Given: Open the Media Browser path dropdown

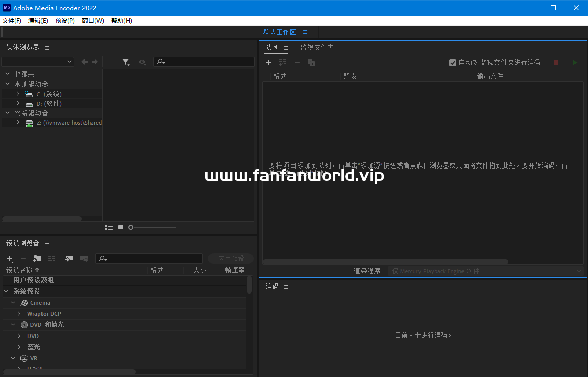Looking at the screenshot, I should point(37,62).
